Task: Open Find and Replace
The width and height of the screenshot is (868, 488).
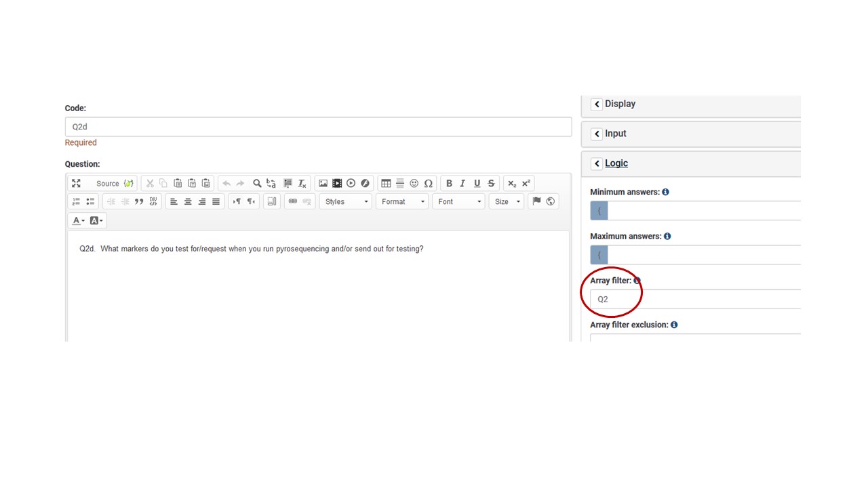Action: pos(271,184)
